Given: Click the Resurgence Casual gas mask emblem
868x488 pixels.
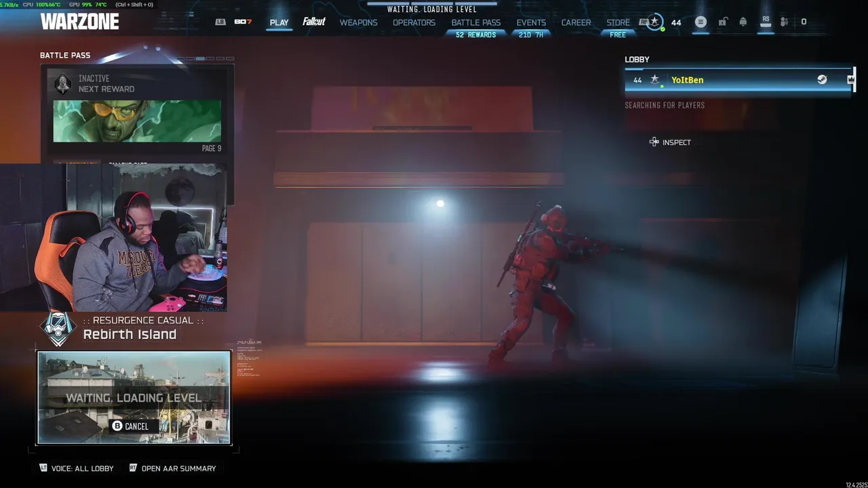Looking at the screenshot, I should 58,329.
